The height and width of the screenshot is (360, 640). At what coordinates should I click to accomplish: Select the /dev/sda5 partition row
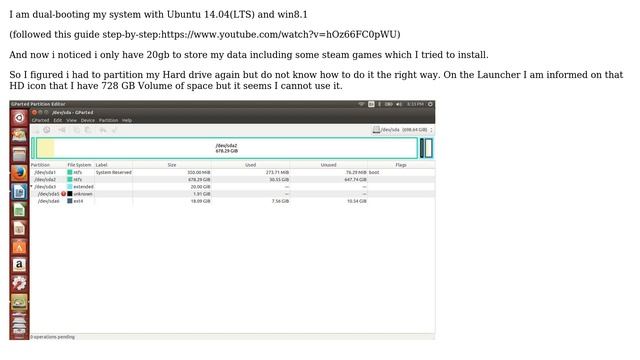click(x=233, y=194)
